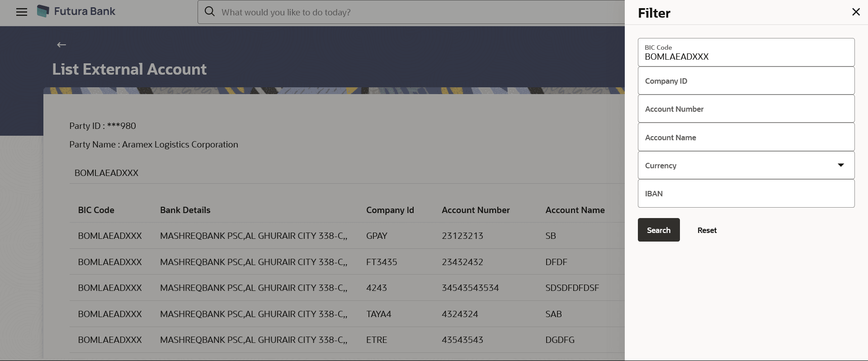This screenshot has width=868, height=361.
Task: Go back using the left arrow
Action: (x=61, y=45)
